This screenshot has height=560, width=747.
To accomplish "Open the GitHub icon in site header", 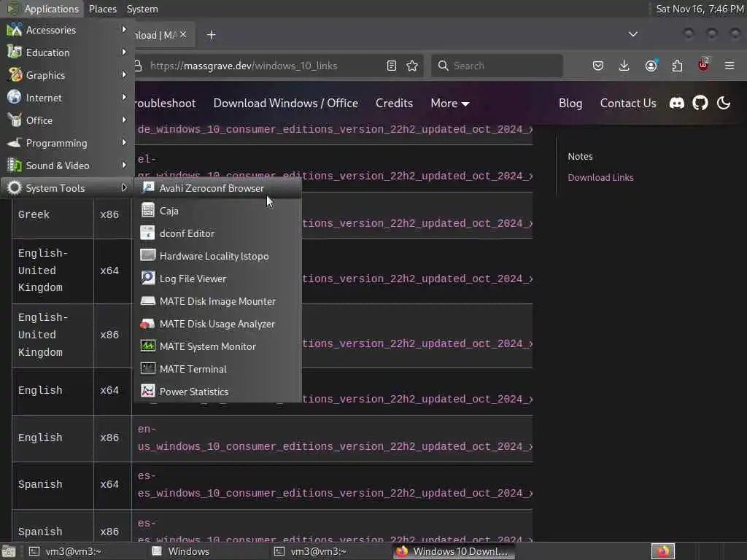I will (700, 103).
